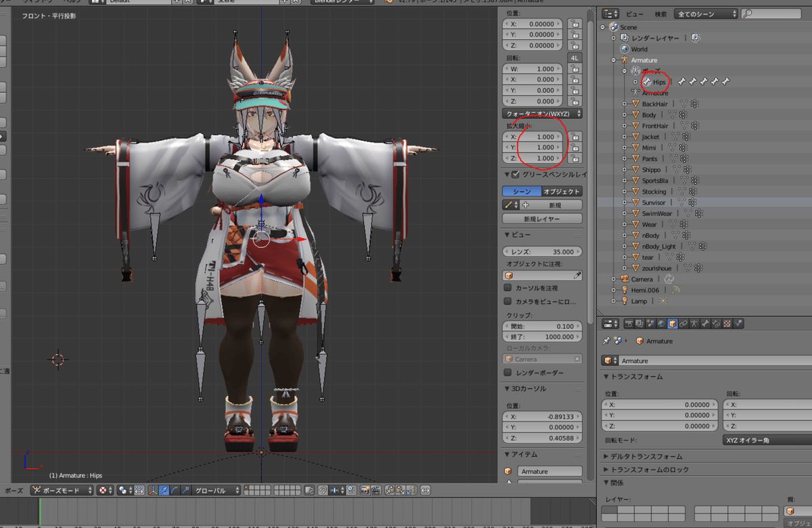This screenshot has width=812, height=528.
Task: Open the Physics tab in the properties editor
Action: click(x=738, y=324)
